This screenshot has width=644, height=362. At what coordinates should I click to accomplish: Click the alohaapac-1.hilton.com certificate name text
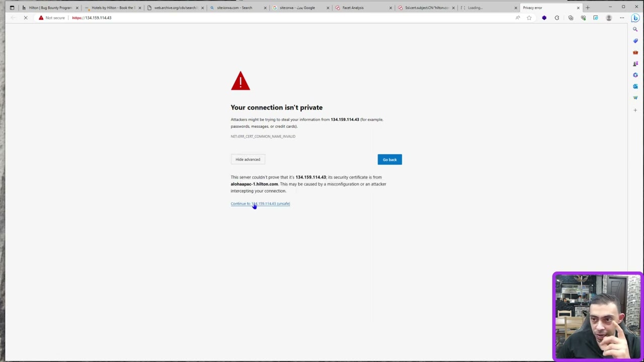[254, 184]
